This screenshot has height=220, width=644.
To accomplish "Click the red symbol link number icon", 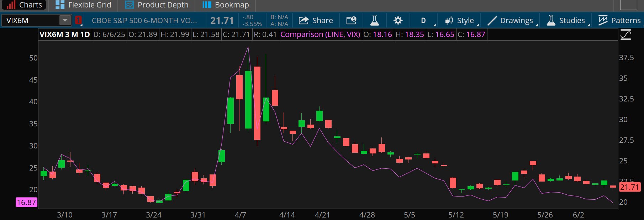I will click(78, 20).
